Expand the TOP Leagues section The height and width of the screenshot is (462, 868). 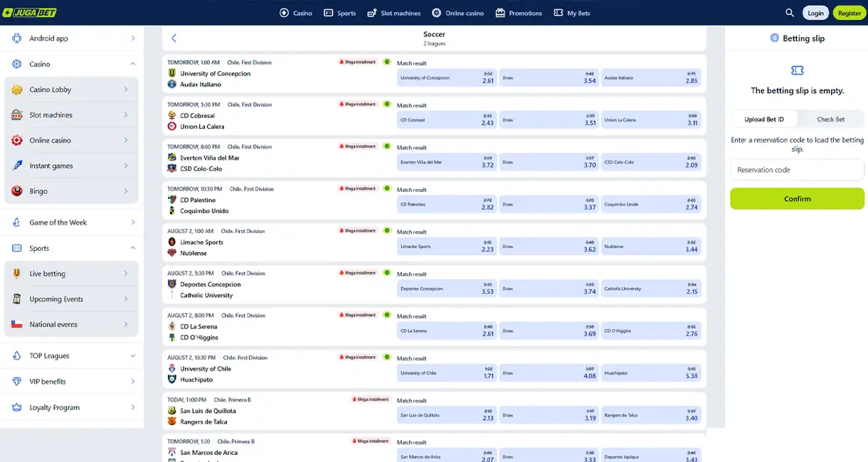coord(133,356)
